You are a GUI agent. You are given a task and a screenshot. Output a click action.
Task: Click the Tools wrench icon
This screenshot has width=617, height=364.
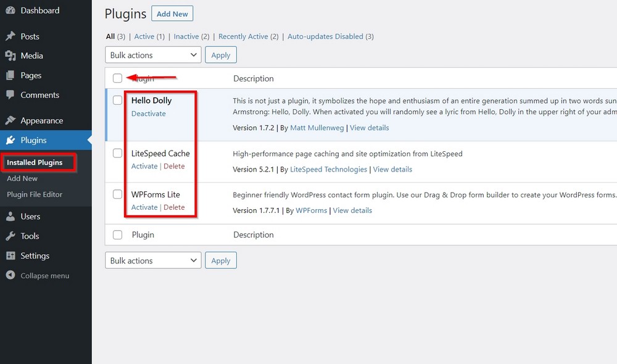pos(10,236)
